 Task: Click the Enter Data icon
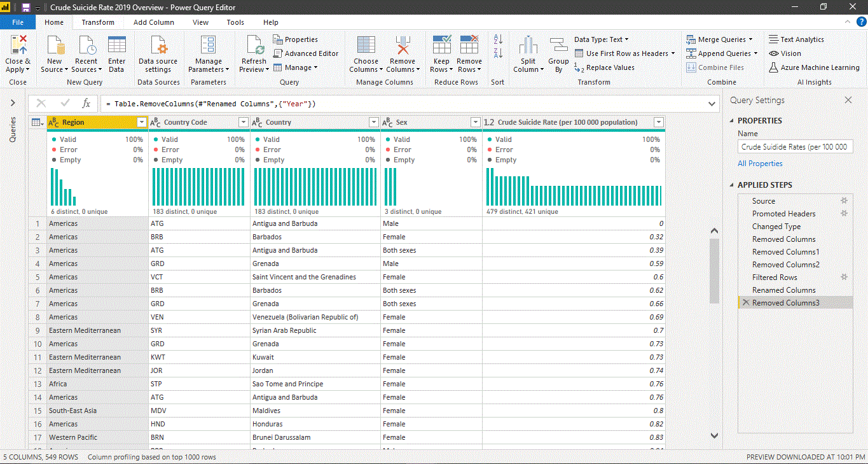pyautogui.click(x=117, y=46)
